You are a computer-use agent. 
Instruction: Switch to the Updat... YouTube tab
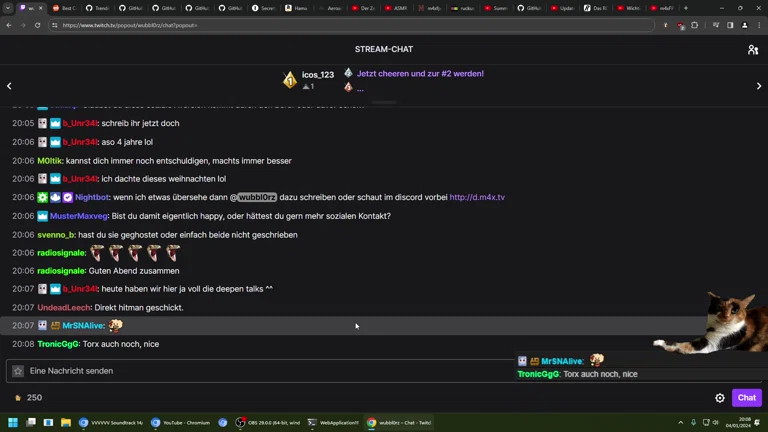click(x=563, y=8)
